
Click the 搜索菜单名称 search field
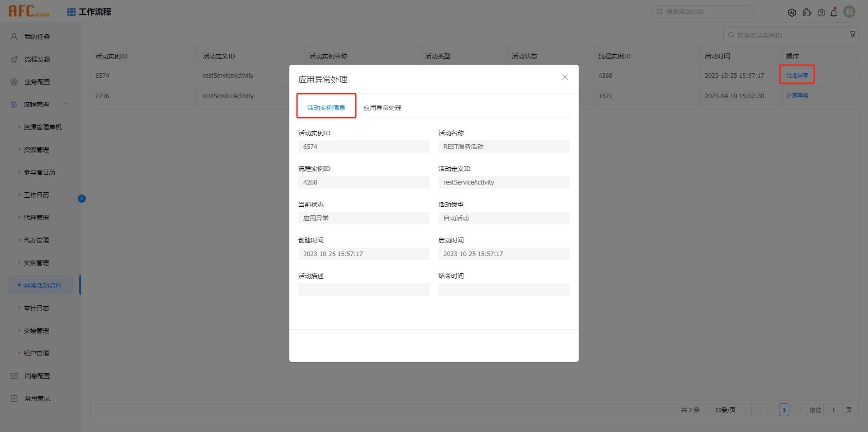pos(705,12)
